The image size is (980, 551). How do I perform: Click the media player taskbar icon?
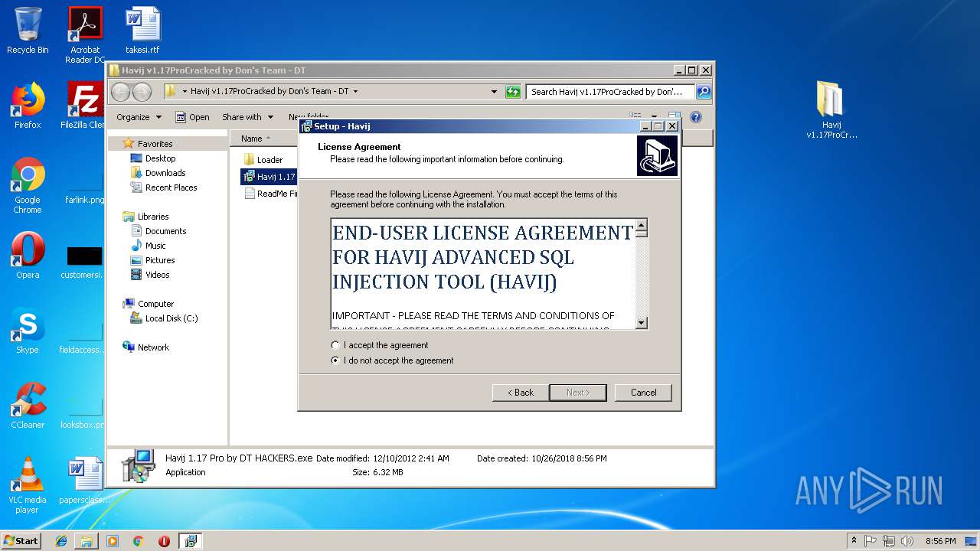click(x=113, y=541)
